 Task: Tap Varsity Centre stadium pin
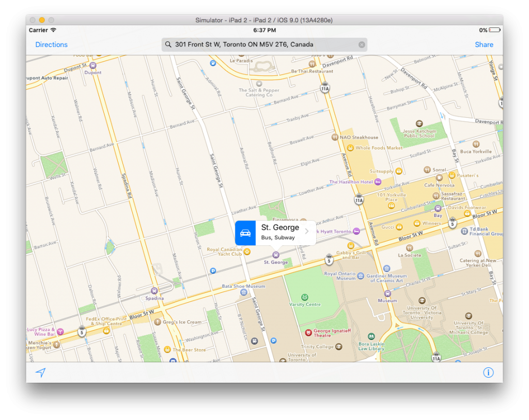pos(305,297)
